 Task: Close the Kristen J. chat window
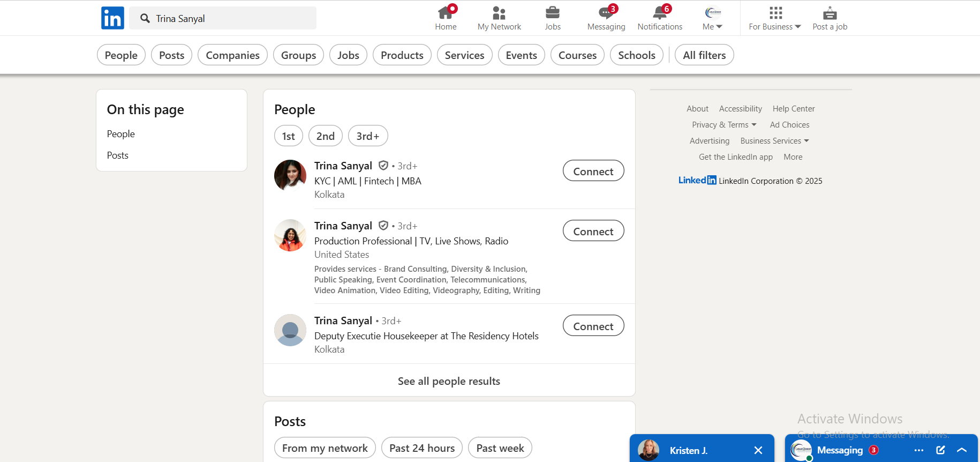point(758,450)
